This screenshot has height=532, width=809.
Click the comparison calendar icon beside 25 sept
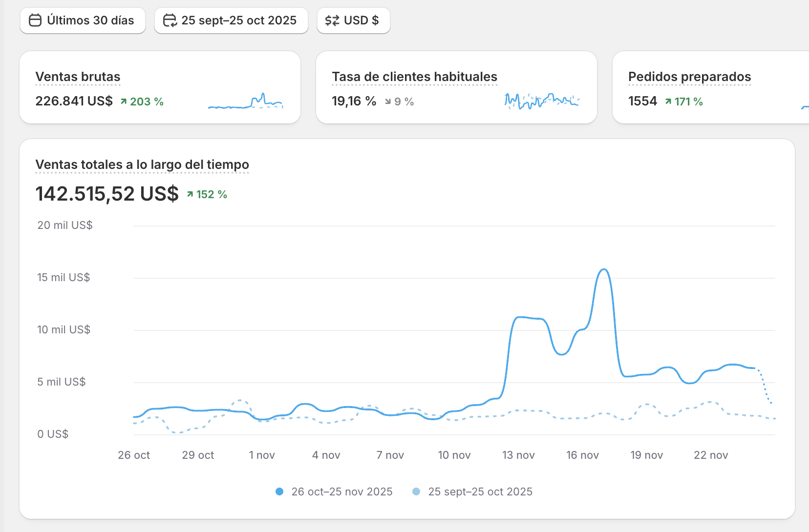170,20
